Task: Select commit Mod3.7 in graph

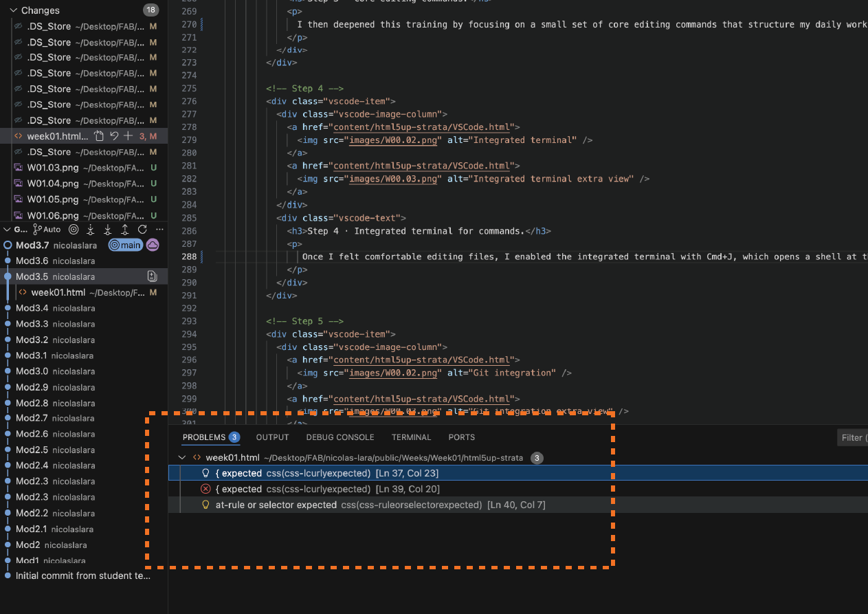Action: coord(84,245)
